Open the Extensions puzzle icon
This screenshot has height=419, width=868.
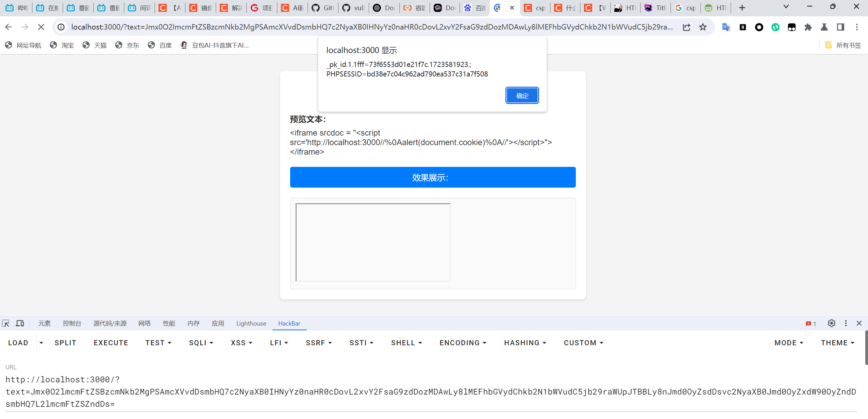808,27
